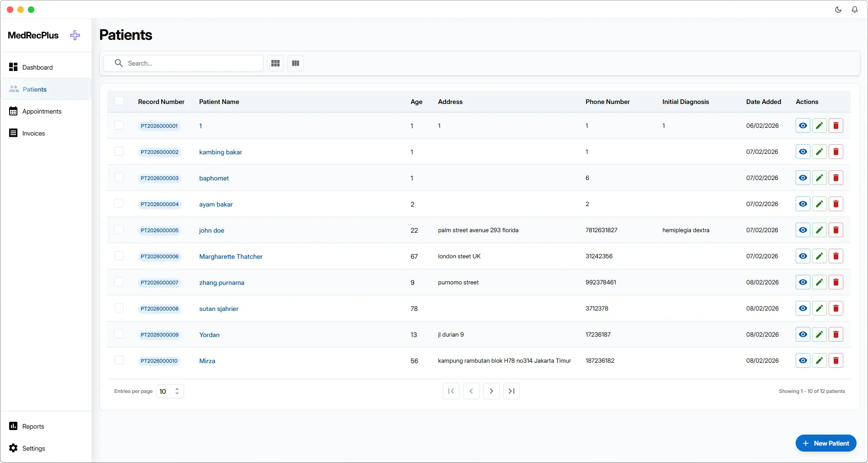The image size is (868, 463).
Task: Click the patient search field
Action: tap(183, 63)
